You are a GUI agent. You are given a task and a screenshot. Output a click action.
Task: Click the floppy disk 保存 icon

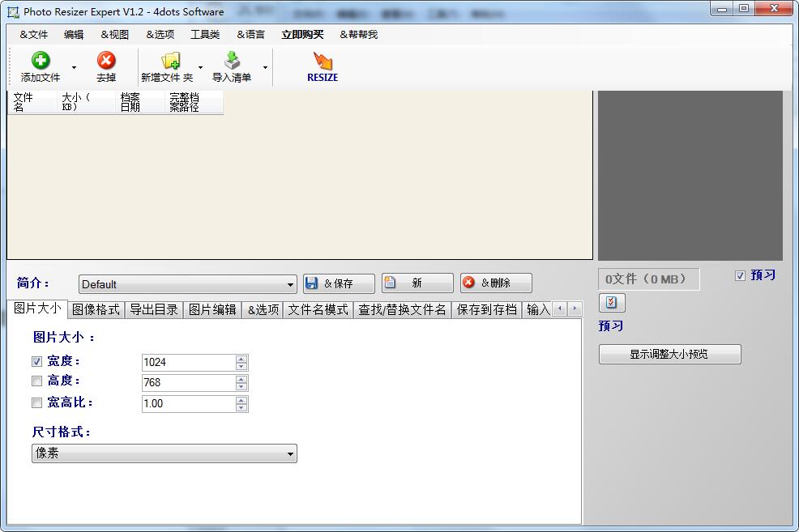[x=311, y=283]
